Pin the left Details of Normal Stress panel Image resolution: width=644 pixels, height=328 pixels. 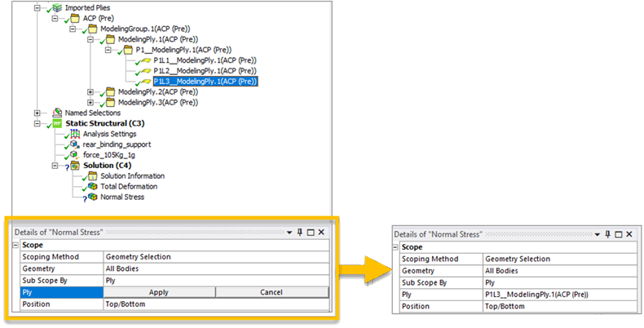click(x=300, y=233)
